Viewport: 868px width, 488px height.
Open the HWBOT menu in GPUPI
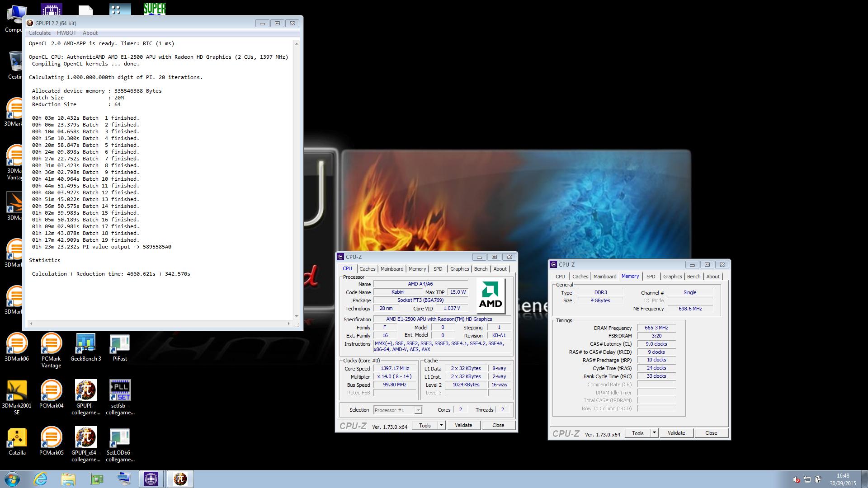pos(66,33)
